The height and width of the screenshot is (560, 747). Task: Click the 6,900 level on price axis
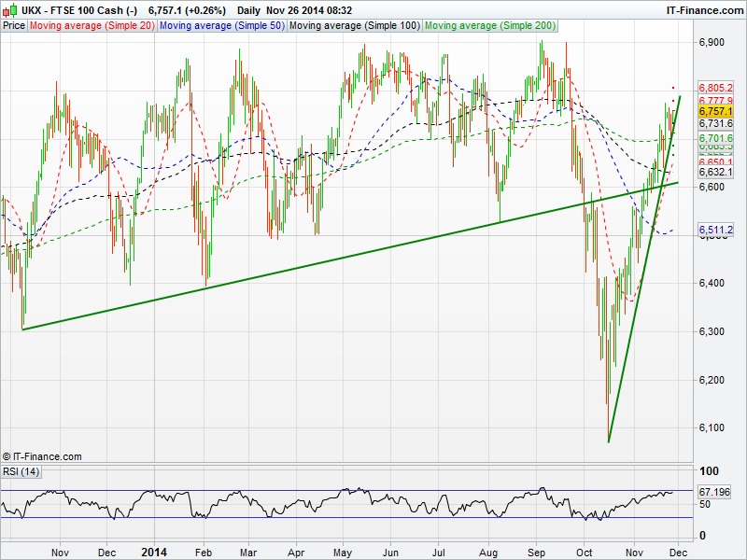point(712,43)
